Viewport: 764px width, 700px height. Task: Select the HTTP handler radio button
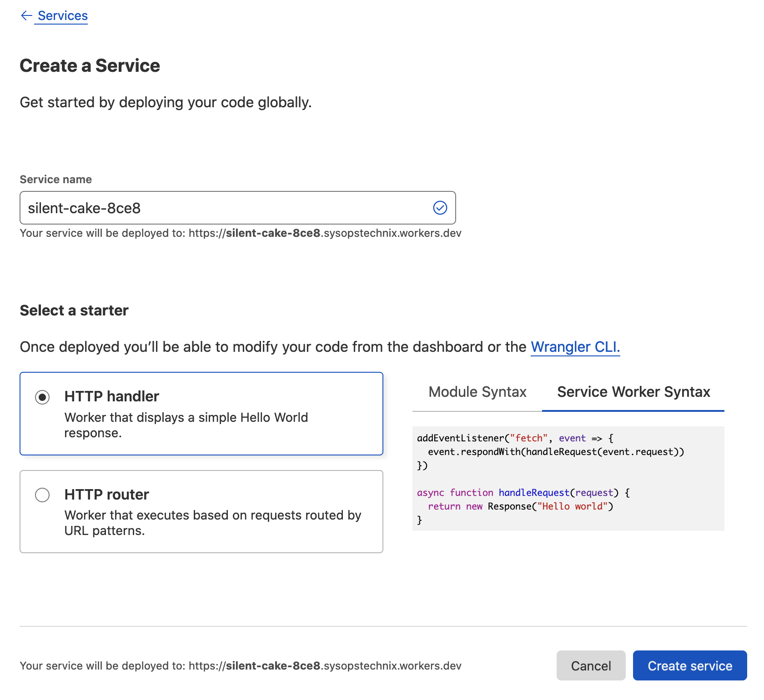pos(42,397)
